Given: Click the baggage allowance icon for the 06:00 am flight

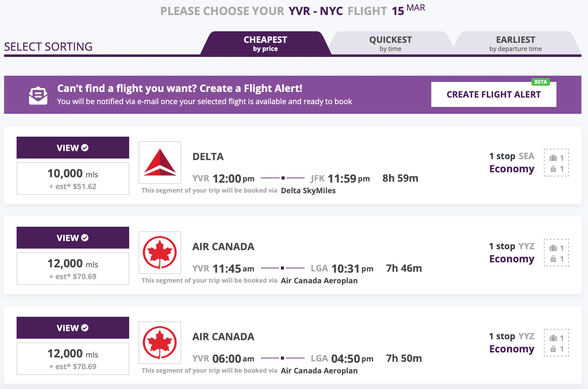Looking at the screenshot, I should (x=556, y=343).
